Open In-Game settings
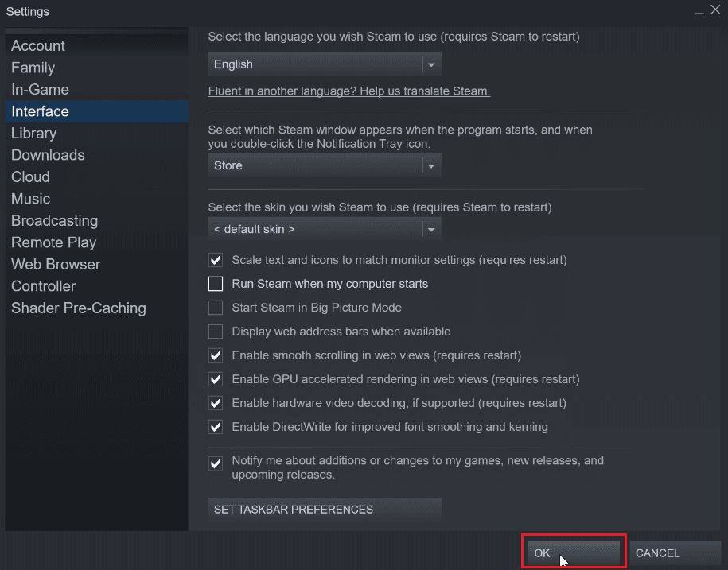The image size is (728, 570). 40,89
